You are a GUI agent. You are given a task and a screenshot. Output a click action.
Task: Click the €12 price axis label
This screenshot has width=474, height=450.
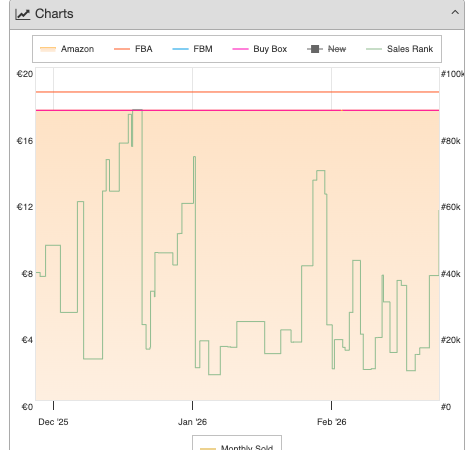[x=25, y=207]
